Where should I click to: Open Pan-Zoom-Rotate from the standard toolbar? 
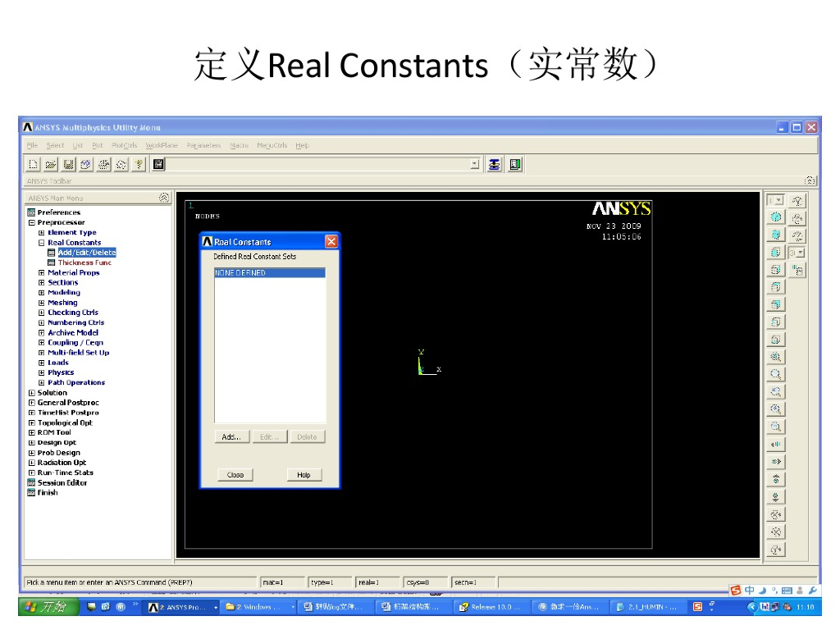(x=85, y=164)
